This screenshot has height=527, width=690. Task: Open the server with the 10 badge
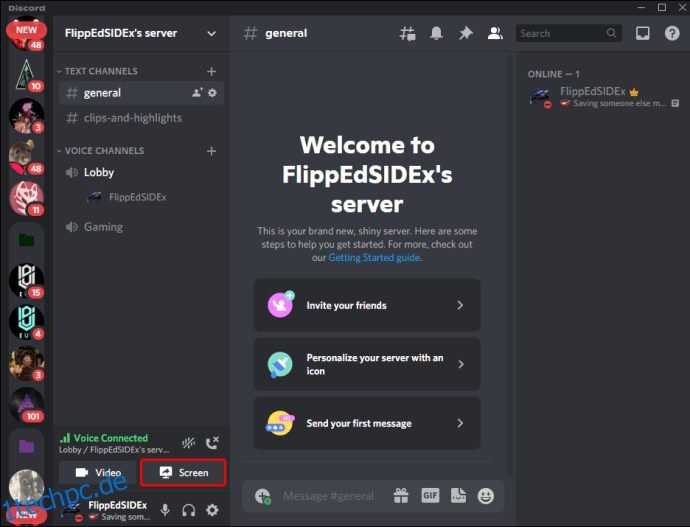26,74
